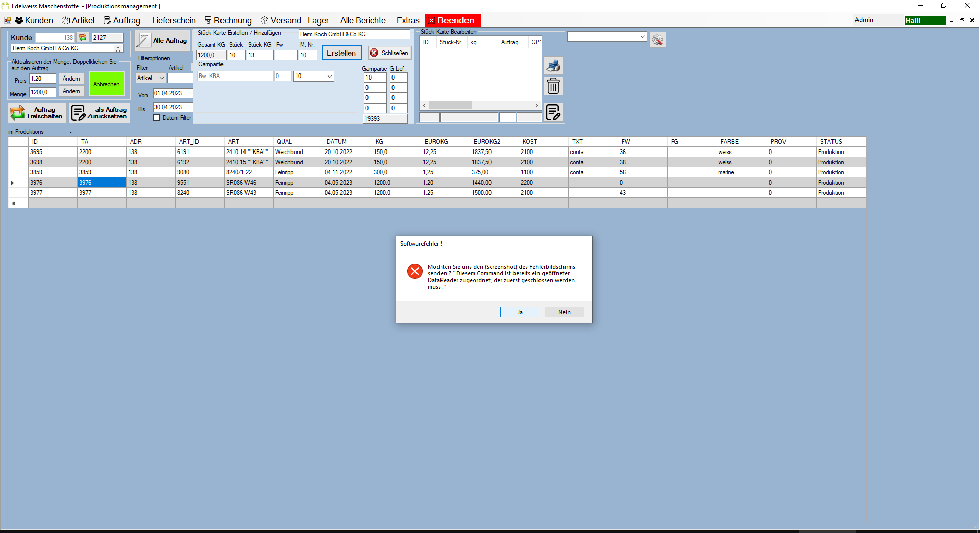Open the gear settings icon at top right

pyautogui.click(x=657, y=40)
